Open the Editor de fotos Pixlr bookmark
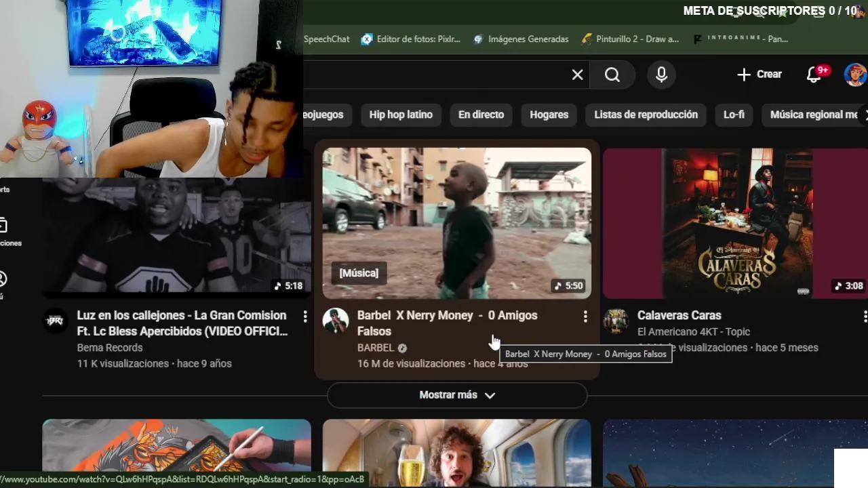The image size is (868, 488). coord(411,39)
